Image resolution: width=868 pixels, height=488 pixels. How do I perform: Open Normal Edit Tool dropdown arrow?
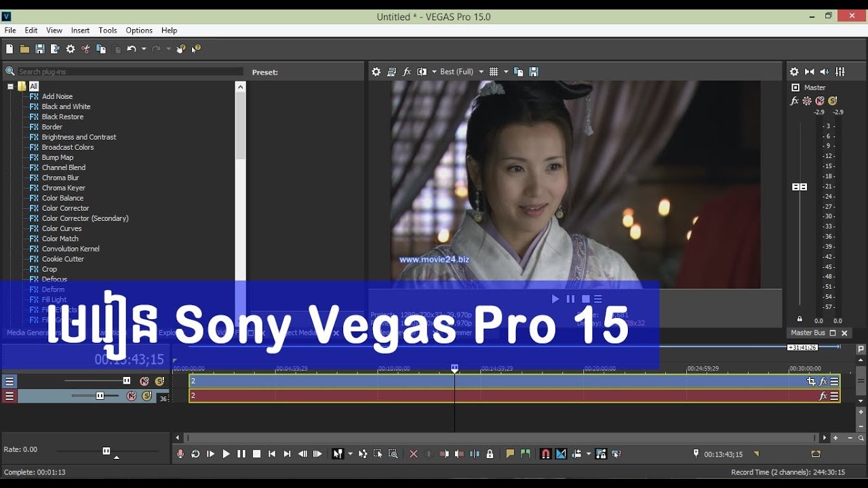(x=350, y=454)
